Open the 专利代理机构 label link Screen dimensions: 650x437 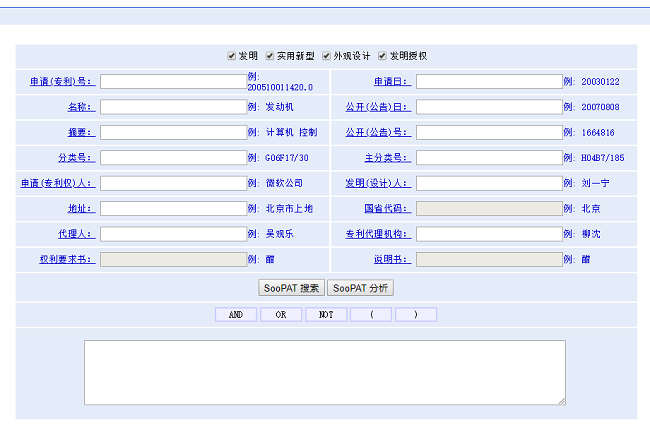[x=378, y=234]
